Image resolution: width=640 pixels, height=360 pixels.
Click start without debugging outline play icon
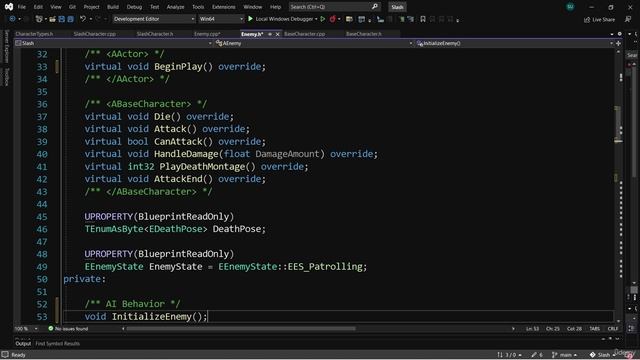pos(322,19)
